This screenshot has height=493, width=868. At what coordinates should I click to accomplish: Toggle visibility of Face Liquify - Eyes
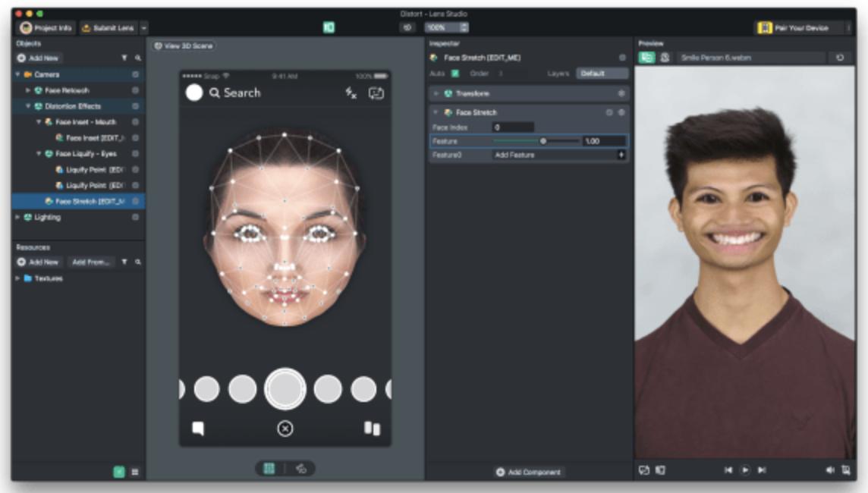(135, 154)
